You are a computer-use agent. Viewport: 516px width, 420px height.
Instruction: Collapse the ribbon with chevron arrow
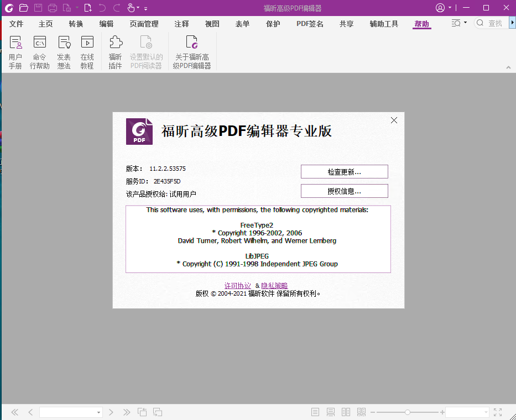pos(508,67)
